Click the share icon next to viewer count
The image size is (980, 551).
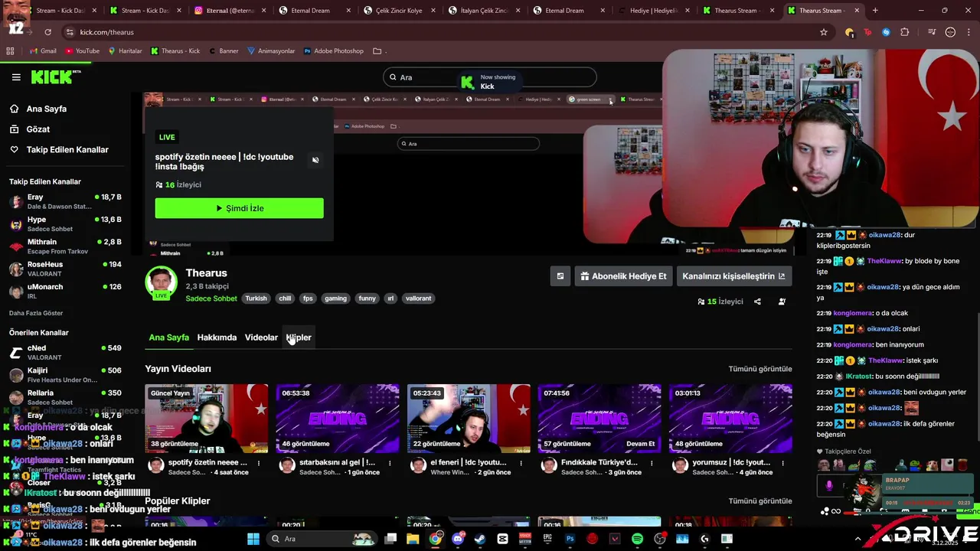click(x=757, y=302)
